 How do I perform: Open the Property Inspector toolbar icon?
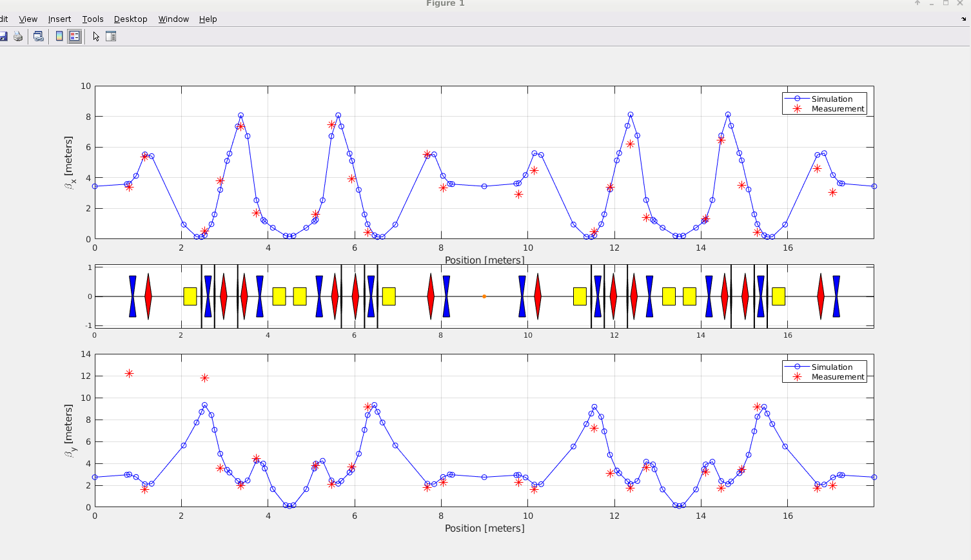click(x=111, y=37)
